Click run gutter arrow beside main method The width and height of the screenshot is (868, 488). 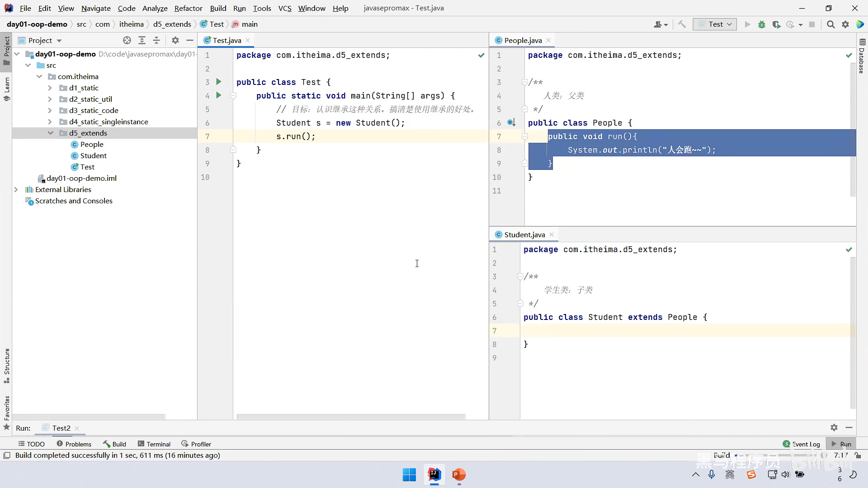[219, 95]
